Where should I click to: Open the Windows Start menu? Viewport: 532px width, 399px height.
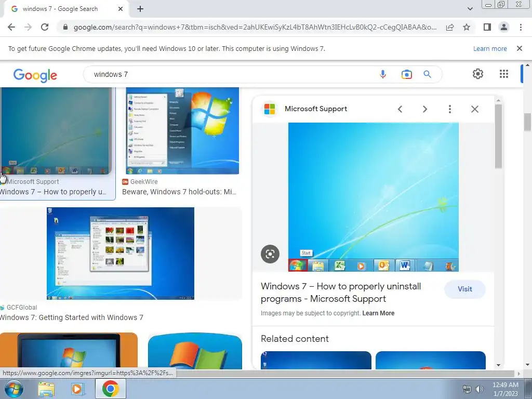pos(14,389)
